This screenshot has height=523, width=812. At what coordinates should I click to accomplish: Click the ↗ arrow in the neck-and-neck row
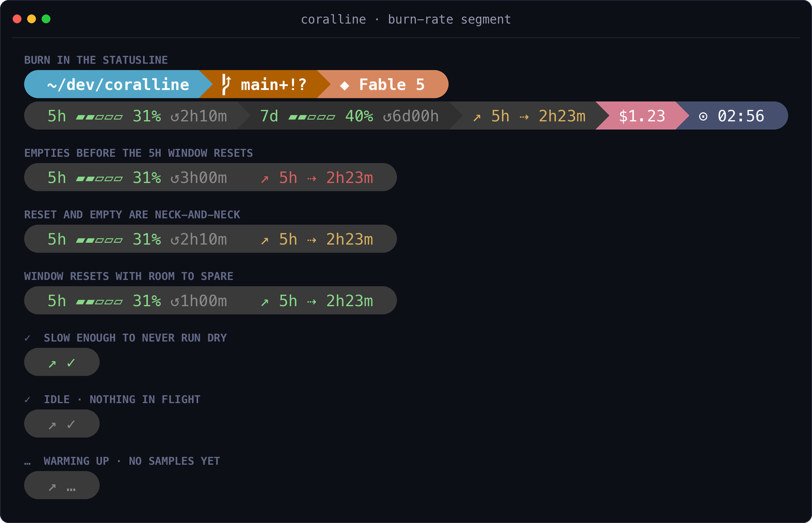click(x=264, y=240)
